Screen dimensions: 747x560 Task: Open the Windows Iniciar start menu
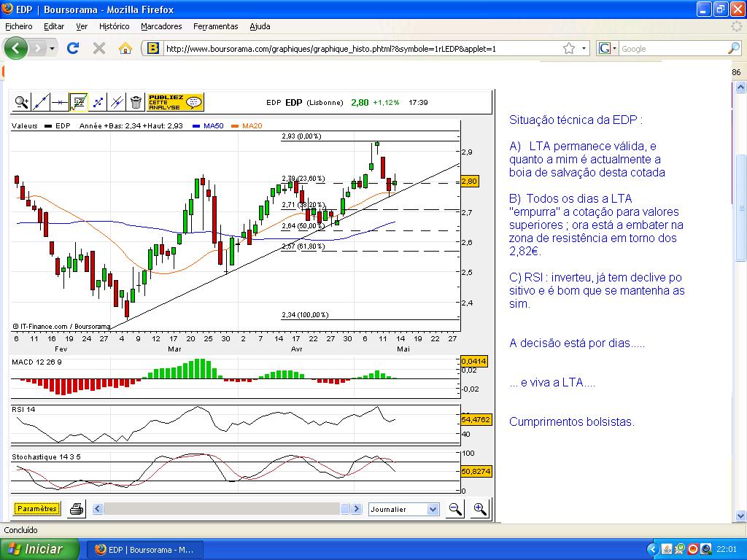coord(38,549)
